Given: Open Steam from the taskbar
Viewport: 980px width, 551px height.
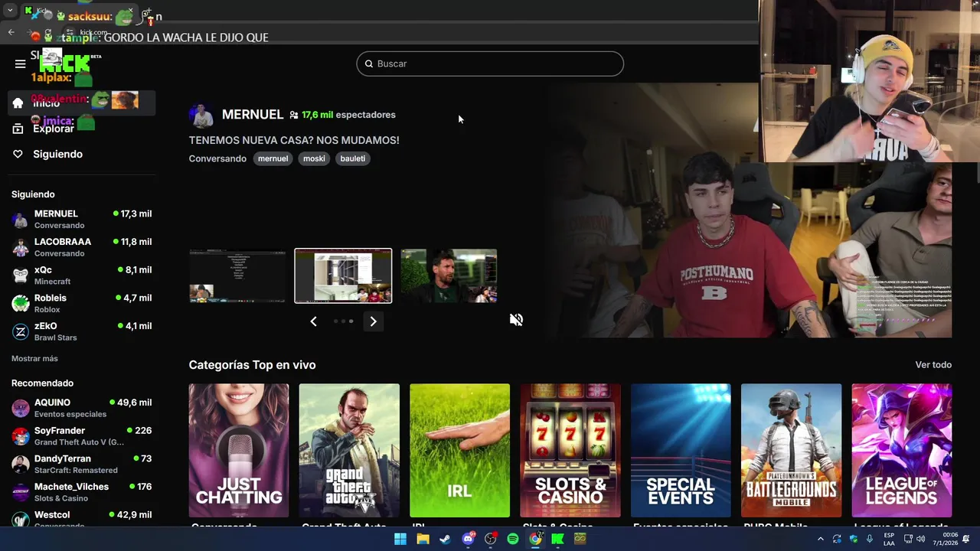Looking at the screenshot, I should coord(445,539).
